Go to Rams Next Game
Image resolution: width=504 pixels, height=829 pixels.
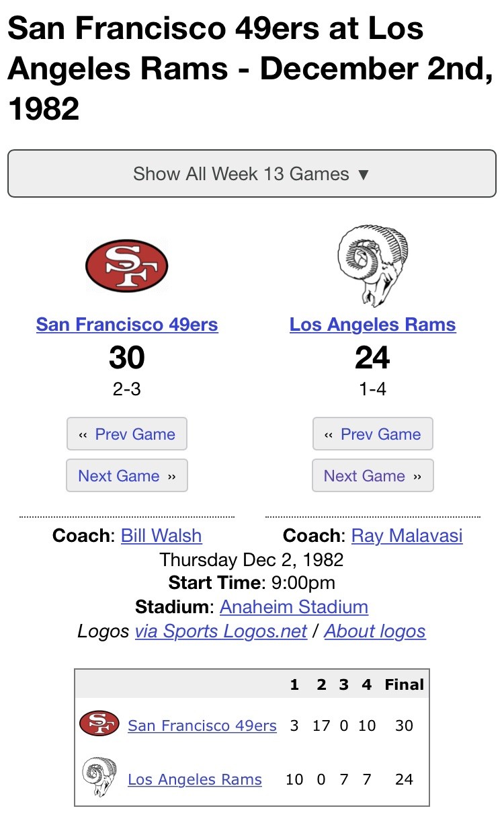pyautogui.click(x=373, y=475)
